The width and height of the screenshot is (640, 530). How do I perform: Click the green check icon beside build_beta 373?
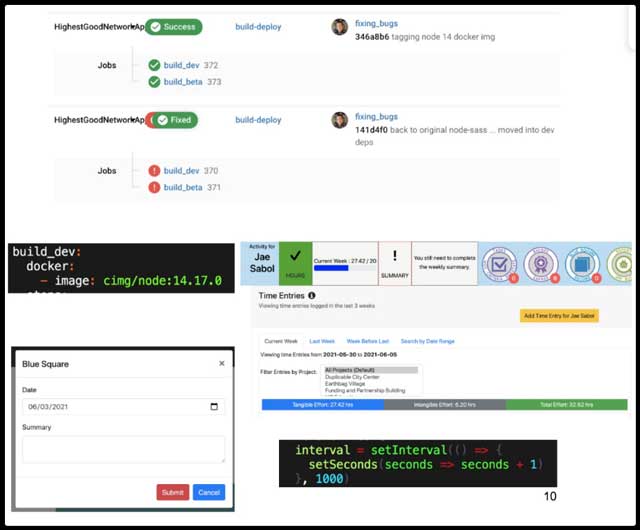pos(154,82)
